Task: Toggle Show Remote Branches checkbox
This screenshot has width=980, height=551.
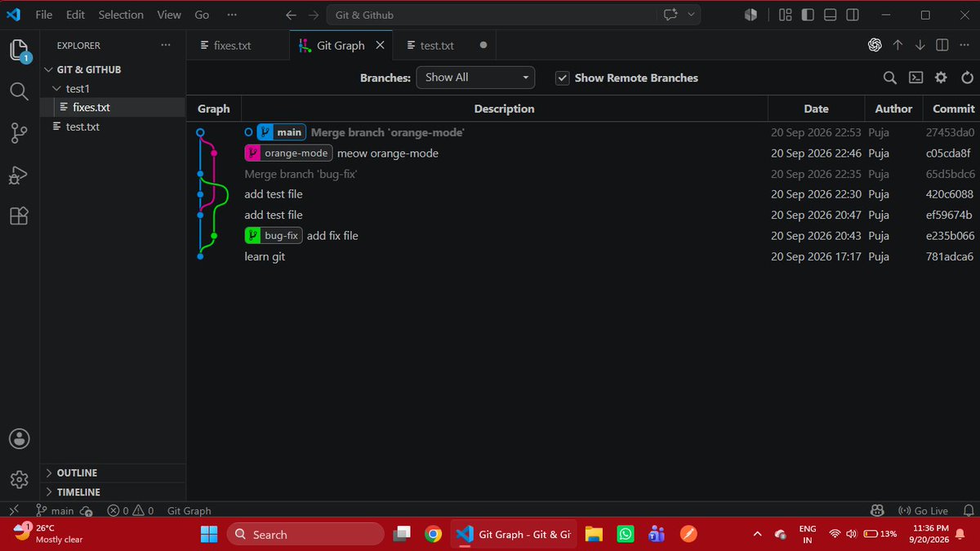Action: tap(562, 78)
